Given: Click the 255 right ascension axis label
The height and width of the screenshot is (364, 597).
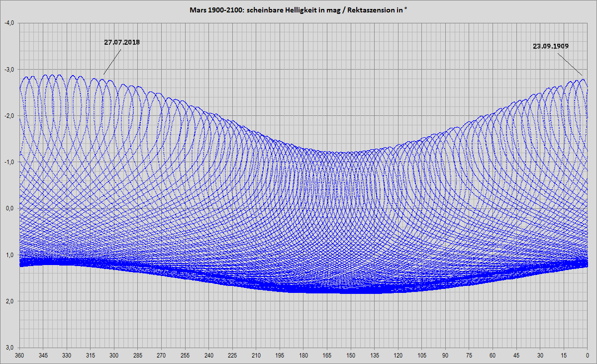Looking at the screenshot, I should pyautogui.click(x=185, y=356).
